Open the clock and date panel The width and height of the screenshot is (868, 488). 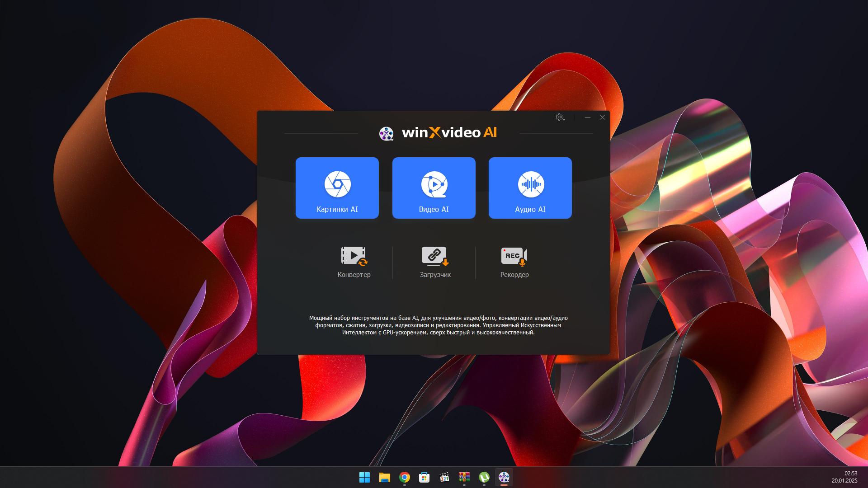844,477
